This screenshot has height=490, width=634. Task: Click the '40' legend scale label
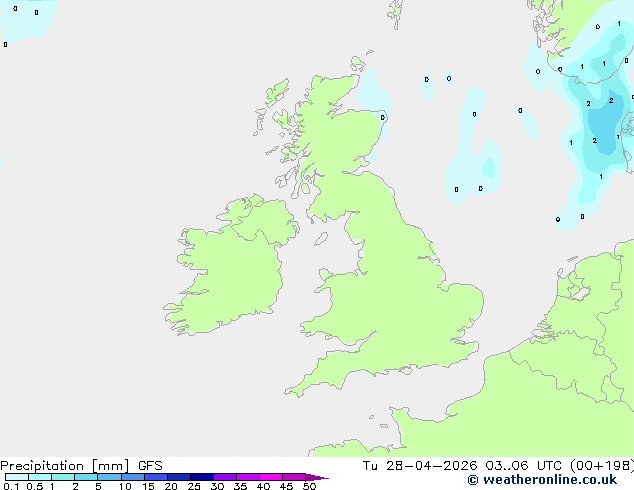(x=263, y=486)
